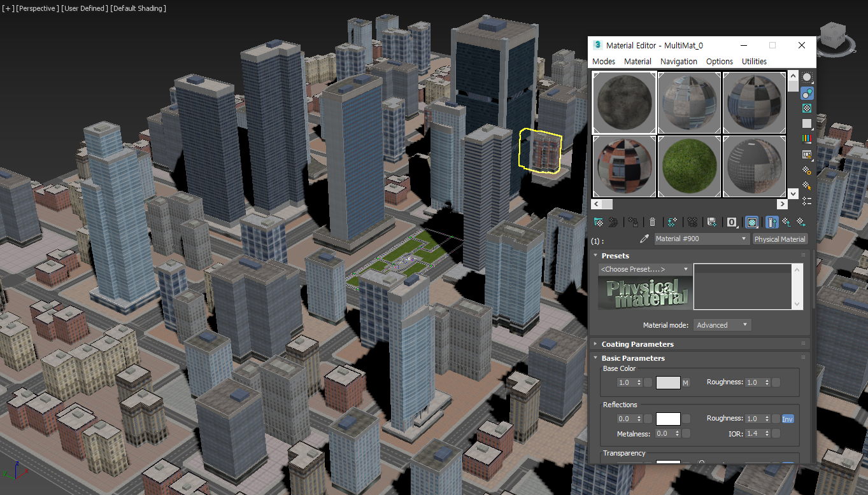Image resolution: width=868 pixels, height=495 pixels.
Task: Click the yellow-outlined building in viewport
Action: pyautogui.click(x=541, y=151)
